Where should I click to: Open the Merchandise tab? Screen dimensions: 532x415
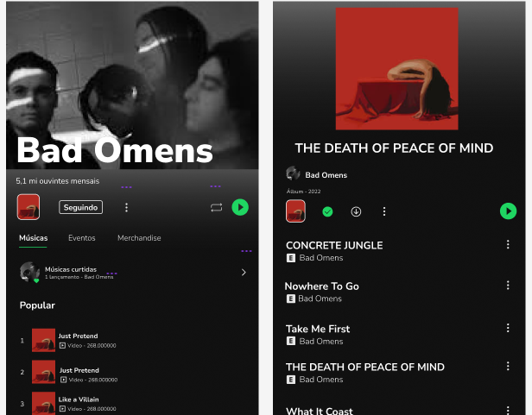[139, 238]
